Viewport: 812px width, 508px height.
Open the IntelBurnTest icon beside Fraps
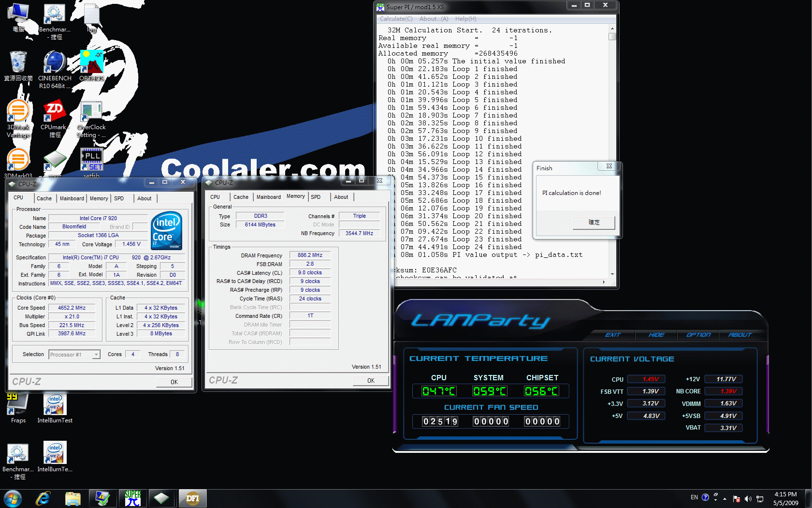(55, 408)
